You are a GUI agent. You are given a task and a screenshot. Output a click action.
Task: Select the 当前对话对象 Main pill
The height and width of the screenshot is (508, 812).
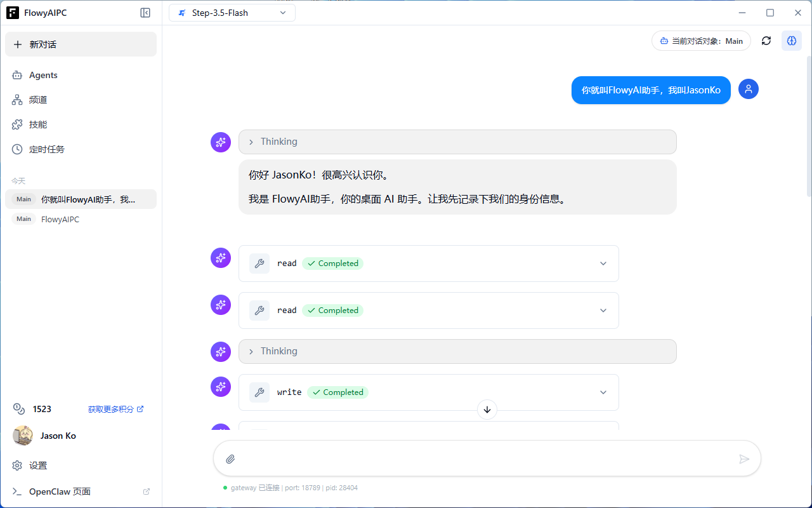pos(701,40)
